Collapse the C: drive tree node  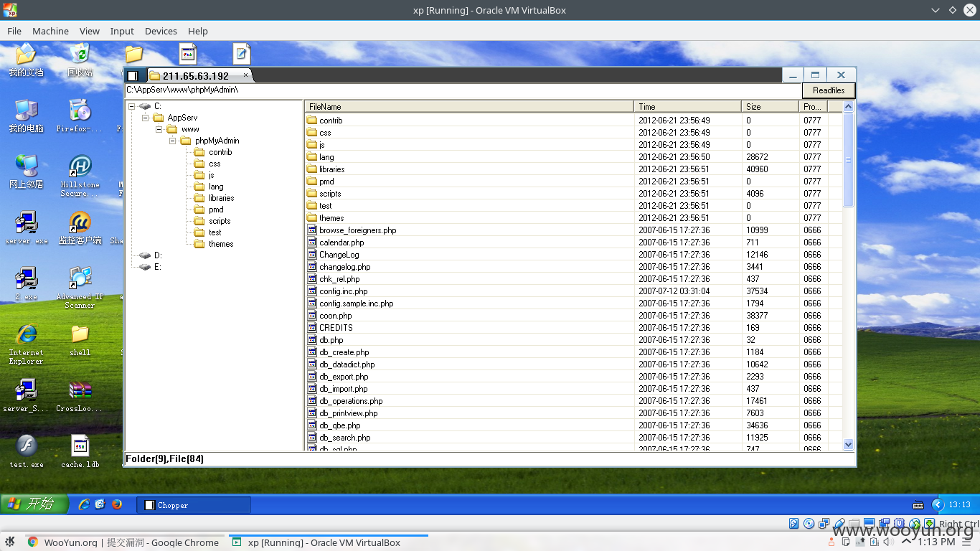pyautogui.click(x=132, y=106)
